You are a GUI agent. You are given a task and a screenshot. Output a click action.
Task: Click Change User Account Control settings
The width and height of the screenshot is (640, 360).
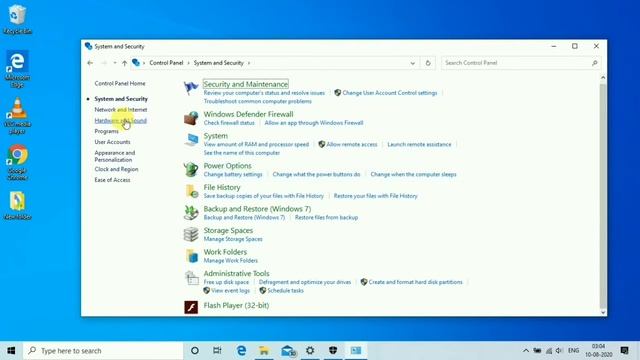point(389,93)
